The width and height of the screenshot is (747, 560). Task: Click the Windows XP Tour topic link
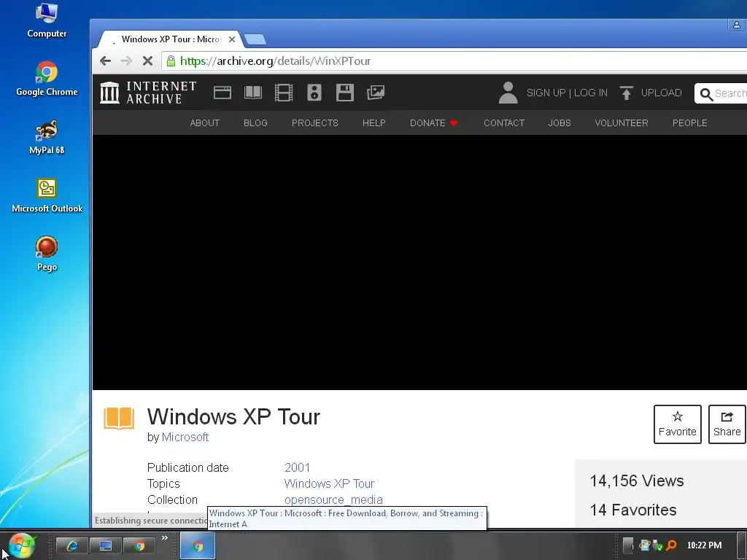coord(329,484)
